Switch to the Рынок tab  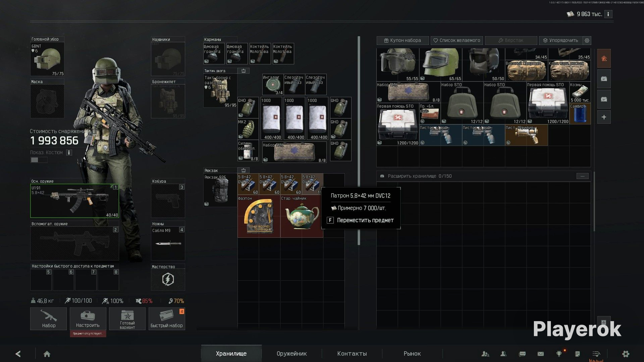click(x=412, y=354)
